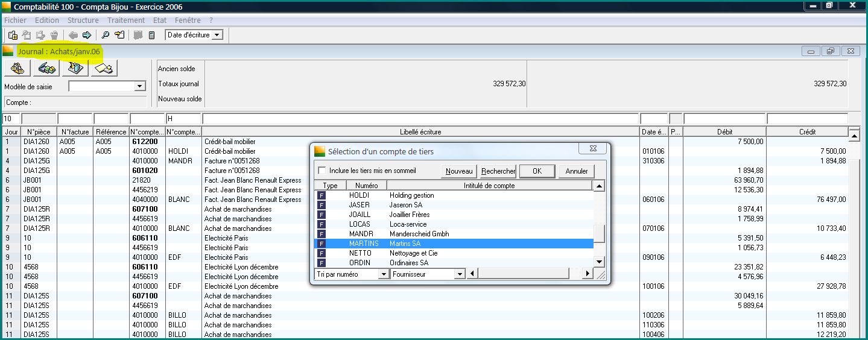
Task: Open the Edition menu
Action: click(x=47, y=20)
